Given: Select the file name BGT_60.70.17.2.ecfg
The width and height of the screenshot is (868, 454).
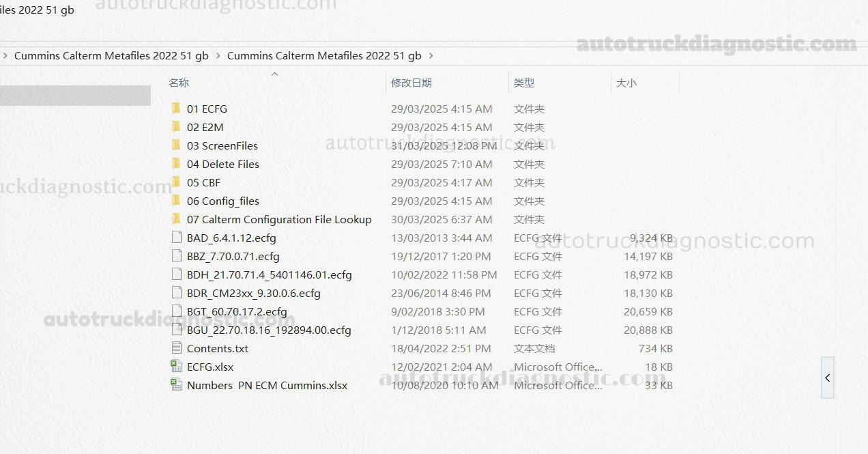Looking at the screenshot, I should pos(237,311).
